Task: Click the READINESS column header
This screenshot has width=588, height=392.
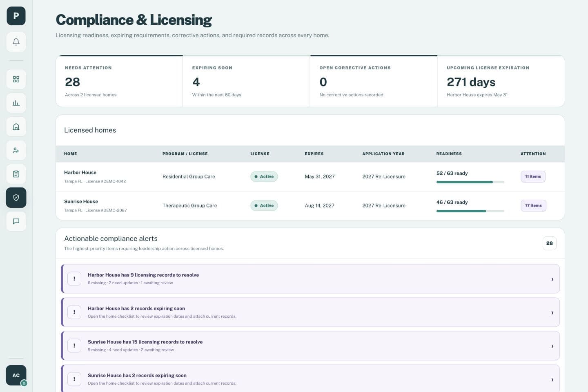Action: [x=449, y=154]
